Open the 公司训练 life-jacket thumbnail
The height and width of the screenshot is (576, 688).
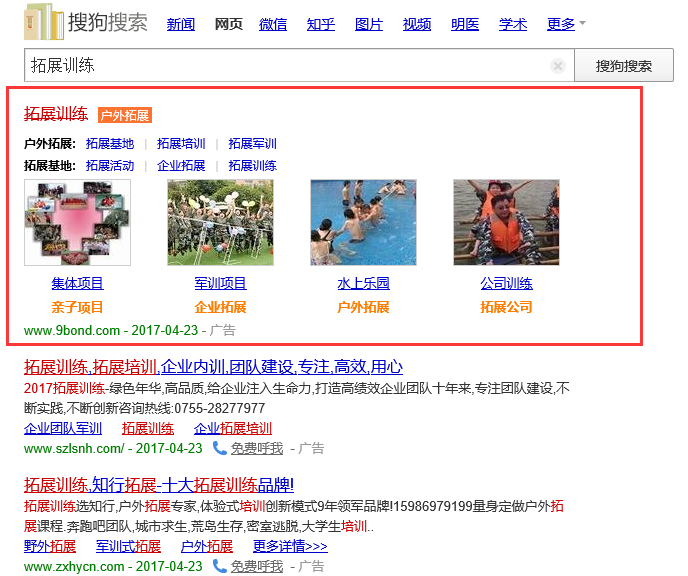506,222
